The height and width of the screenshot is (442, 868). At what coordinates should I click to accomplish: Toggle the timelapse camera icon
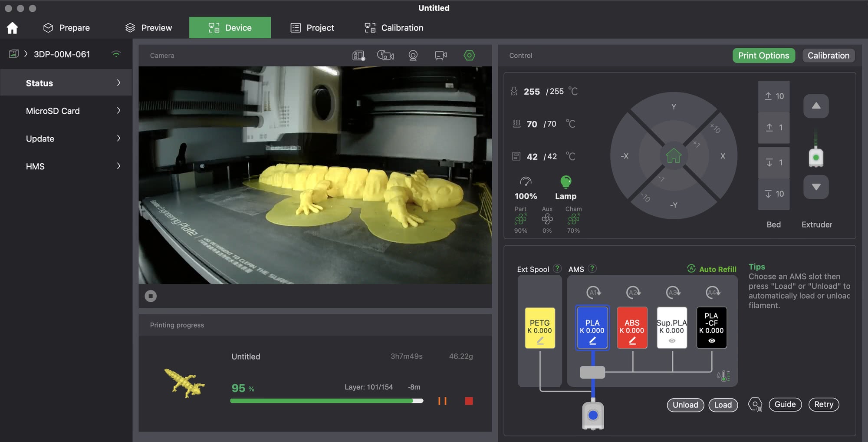[385, 56]
